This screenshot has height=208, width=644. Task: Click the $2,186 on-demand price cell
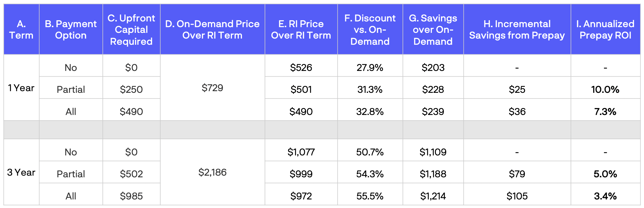click(212, 172)
